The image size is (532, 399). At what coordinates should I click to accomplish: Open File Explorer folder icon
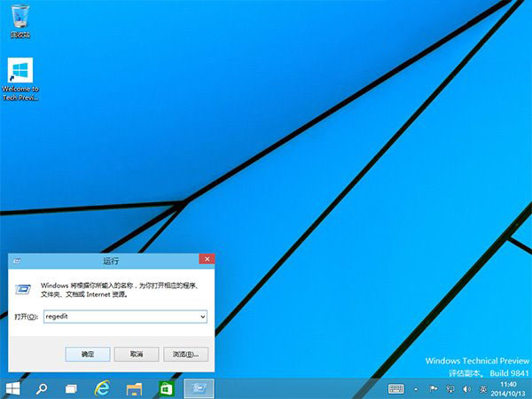[x=135, y=388]
